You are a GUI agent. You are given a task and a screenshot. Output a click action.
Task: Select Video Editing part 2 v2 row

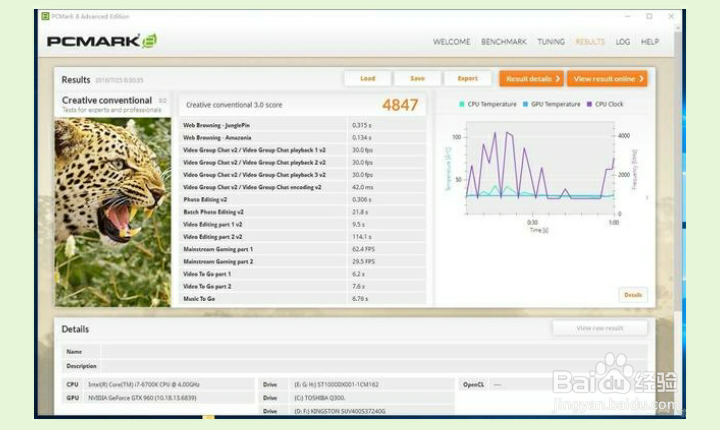(x=302, y=237)
